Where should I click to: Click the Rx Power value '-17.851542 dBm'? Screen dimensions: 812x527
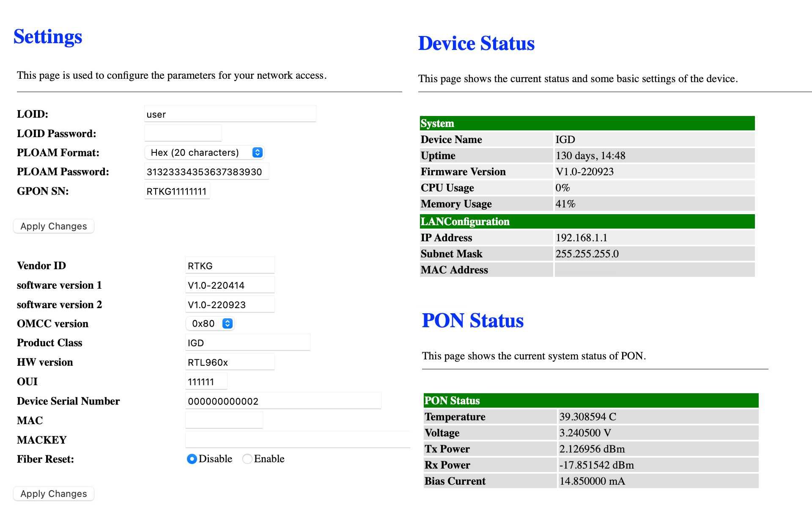coord(597,465)
